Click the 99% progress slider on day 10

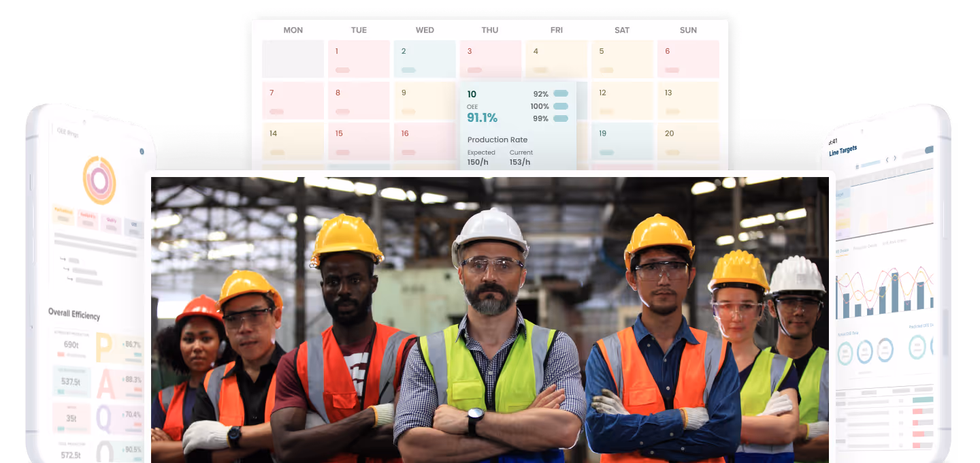tap(559, 118)
